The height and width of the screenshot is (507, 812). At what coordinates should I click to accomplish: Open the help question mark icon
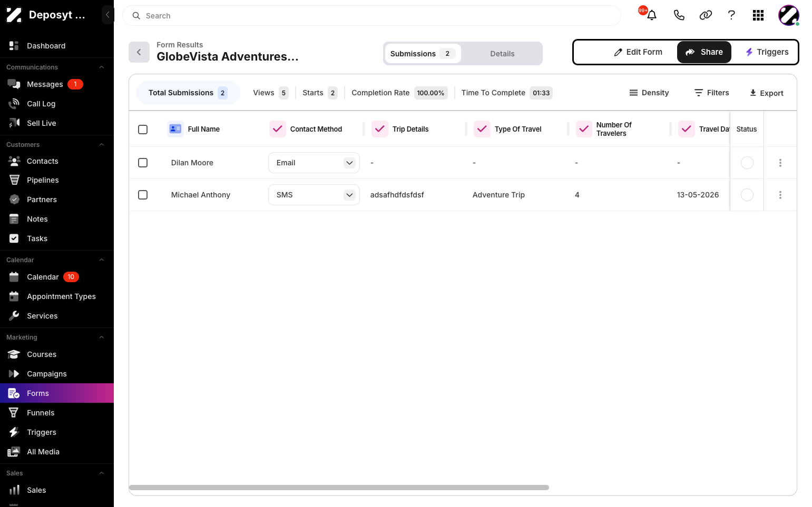coord(731,15)
